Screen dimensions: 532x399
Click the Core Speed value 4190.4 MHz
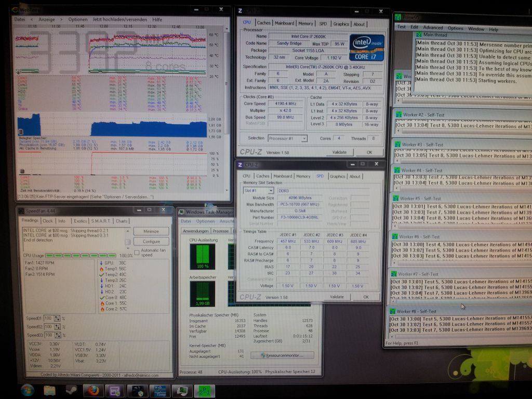[286, 104]
